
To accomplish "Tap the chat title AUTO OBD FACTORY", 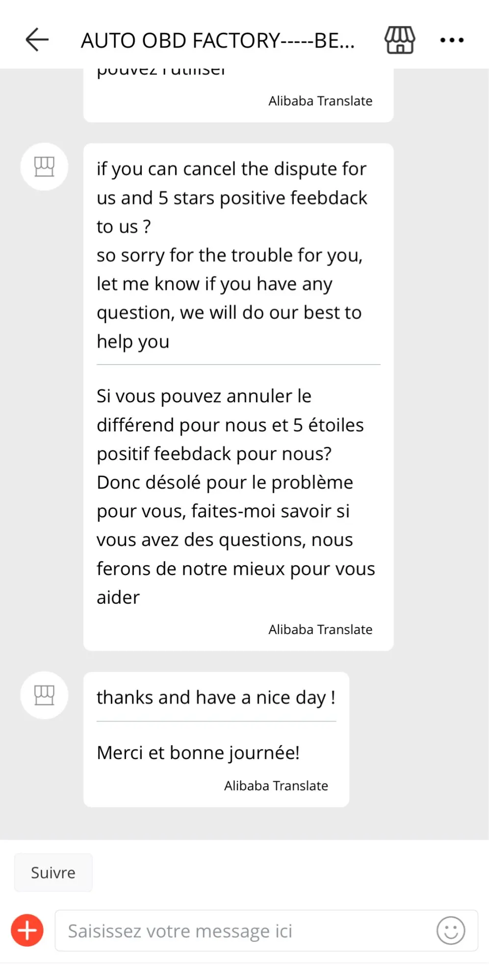I will 217,41.
